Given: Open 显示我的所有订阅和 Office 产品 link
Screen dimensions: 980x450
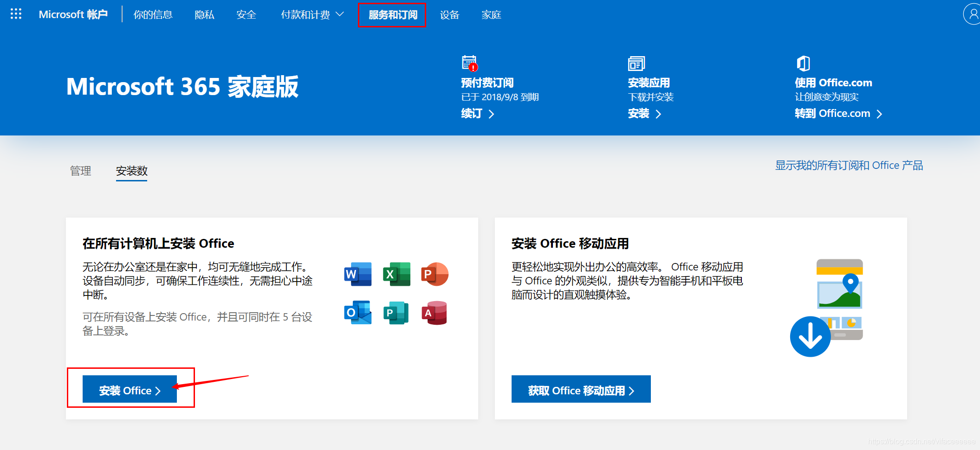Looking at the screenshot, I should coord(849,165).
